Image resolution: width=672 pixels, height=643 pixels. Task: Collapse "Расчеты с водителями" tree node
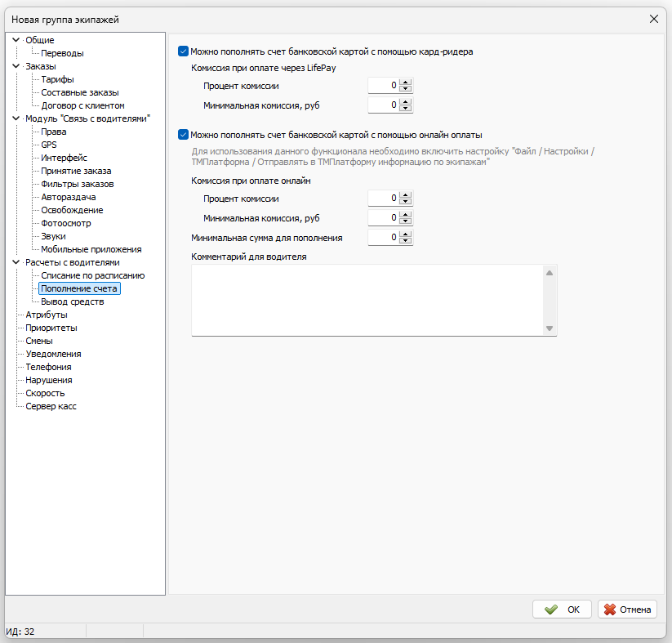tap(16, 262)
